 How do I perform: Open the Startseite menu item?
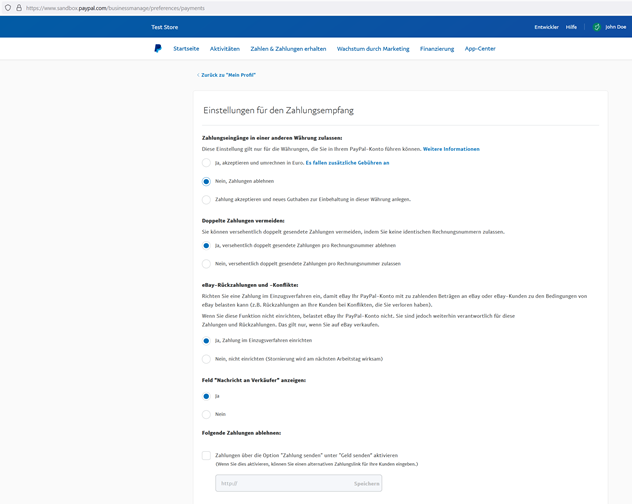[x=186, y=48]
